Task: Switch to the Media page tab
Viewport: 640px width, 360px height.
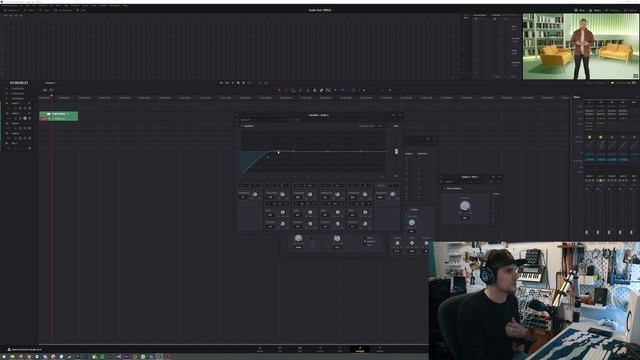Action: click(260, 349)
